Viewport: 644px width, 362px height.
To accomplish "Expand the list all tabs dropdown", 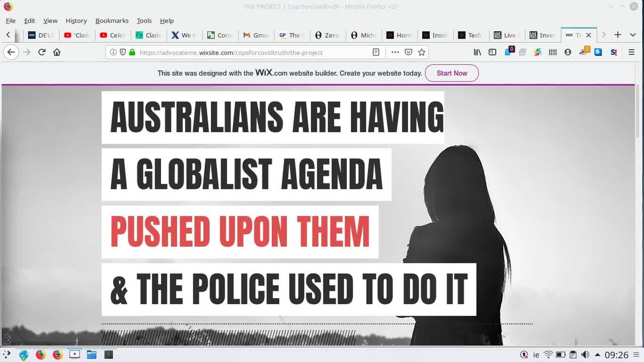I will pos(632,35).
